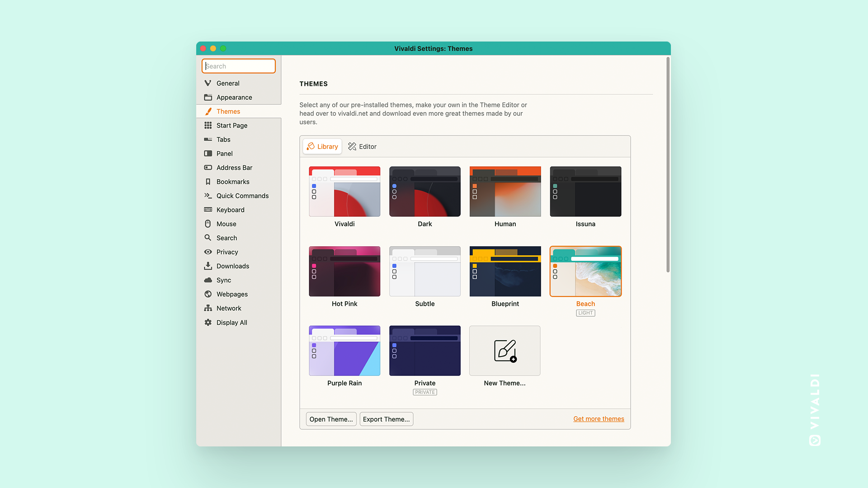This screenshot has width=868, height=488.
Task: Click the Search settings input field
Action: 238,66
